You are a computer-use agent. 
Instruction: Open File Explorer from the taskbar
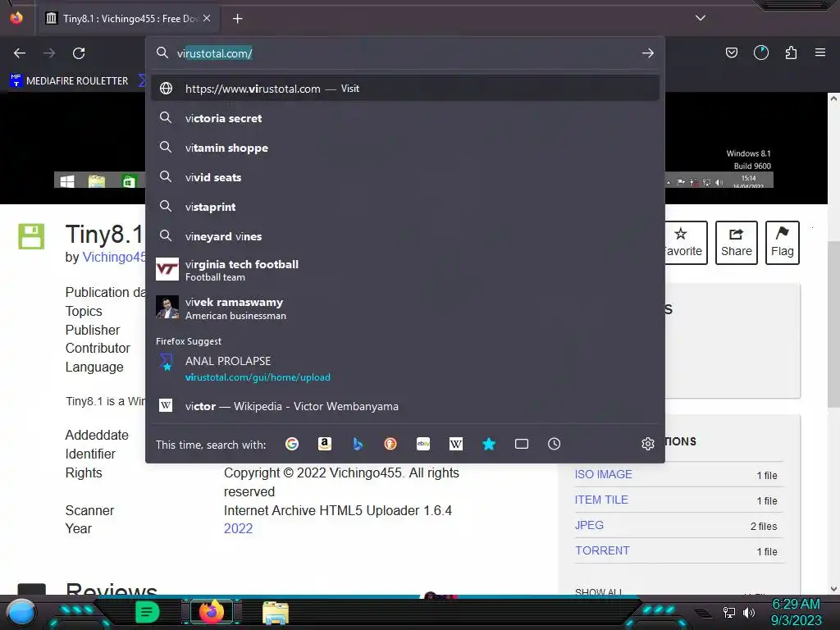pos(276,613)
